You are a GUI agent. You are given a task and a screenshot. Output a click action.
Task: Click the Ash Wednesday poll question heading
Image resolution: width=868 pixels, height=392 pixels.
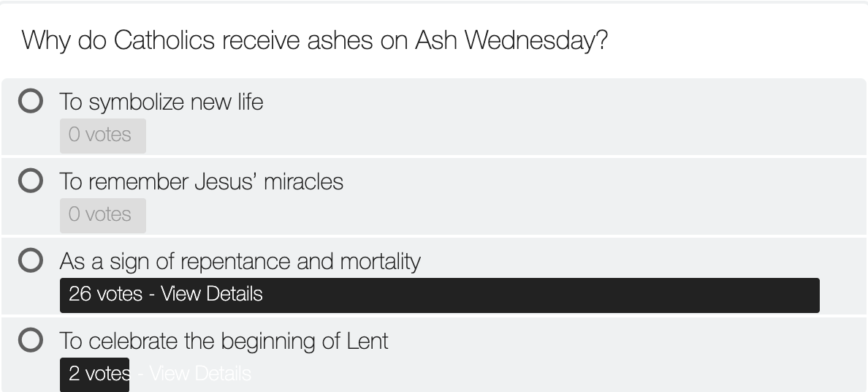[x=314, y=40]
